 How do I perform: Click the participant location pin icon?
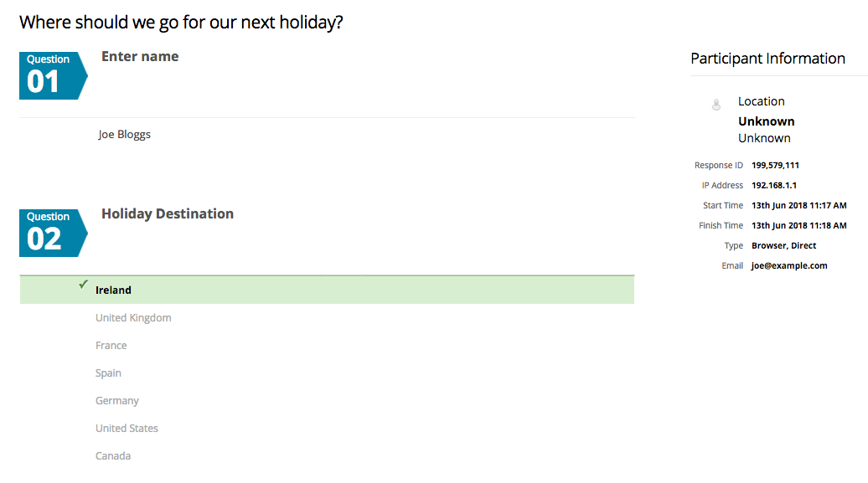(x=716, y=105)
